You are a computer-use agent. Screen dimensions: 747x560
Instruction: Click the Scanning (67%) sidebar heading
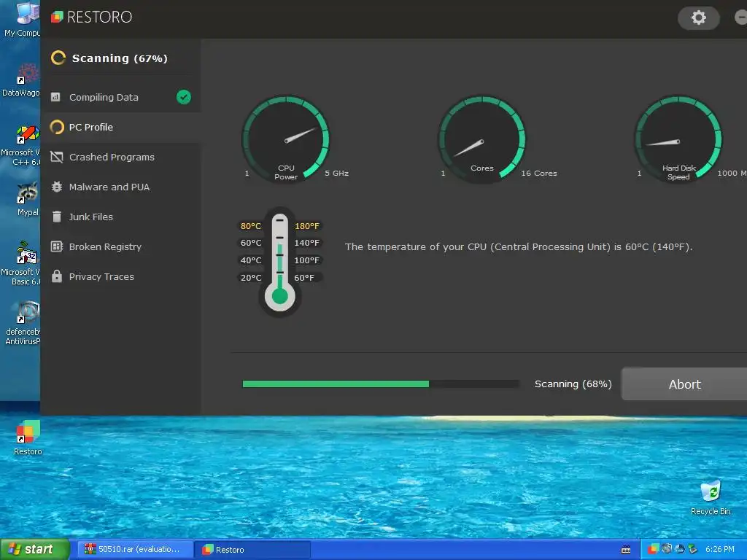pos(120,58)
